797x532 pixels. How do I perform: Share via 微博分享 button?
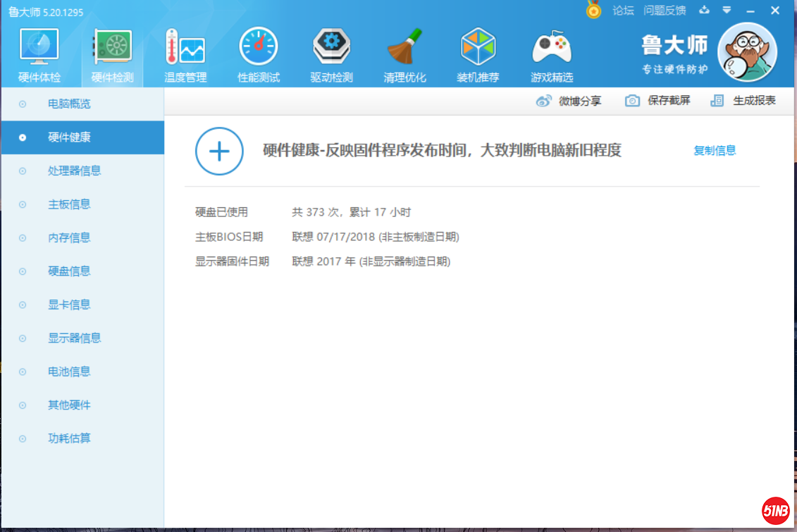coord(569,101)
